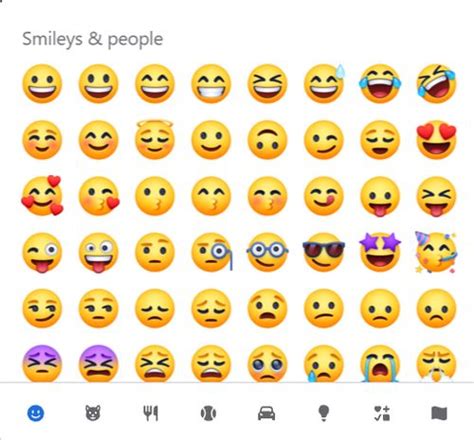The height and width of the screenshot is (440, 474).
Task: Pick the heart-eyes smiling emoji
Action: [x=436, y=140]
